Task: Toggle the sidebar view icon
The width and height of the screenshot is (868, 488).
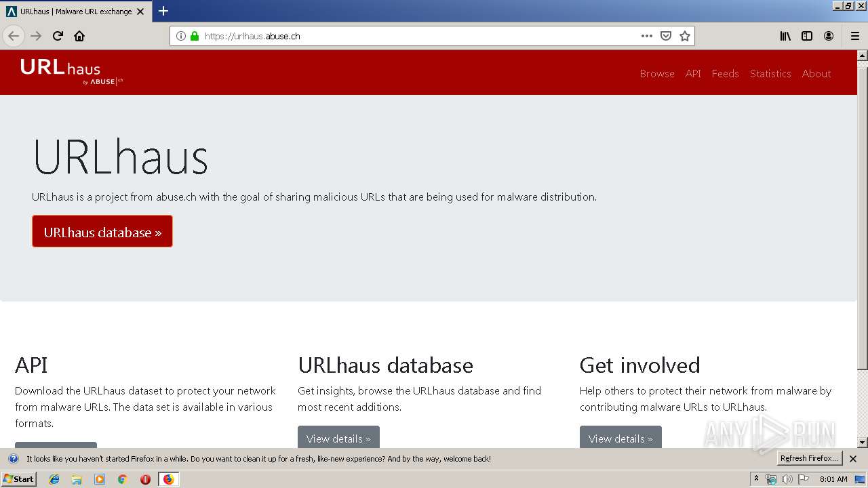Action: point(807,36)
